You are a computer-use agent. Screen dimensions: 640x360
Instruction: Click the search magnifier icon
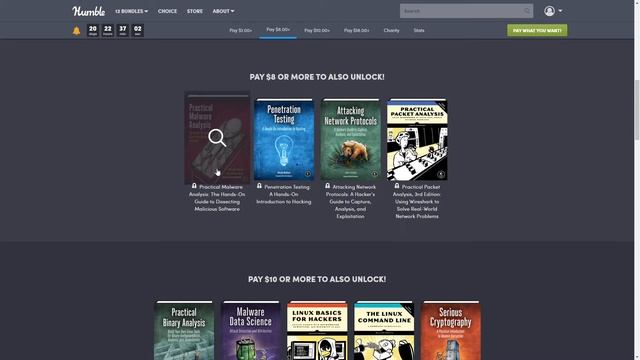[x=527, y=11]
